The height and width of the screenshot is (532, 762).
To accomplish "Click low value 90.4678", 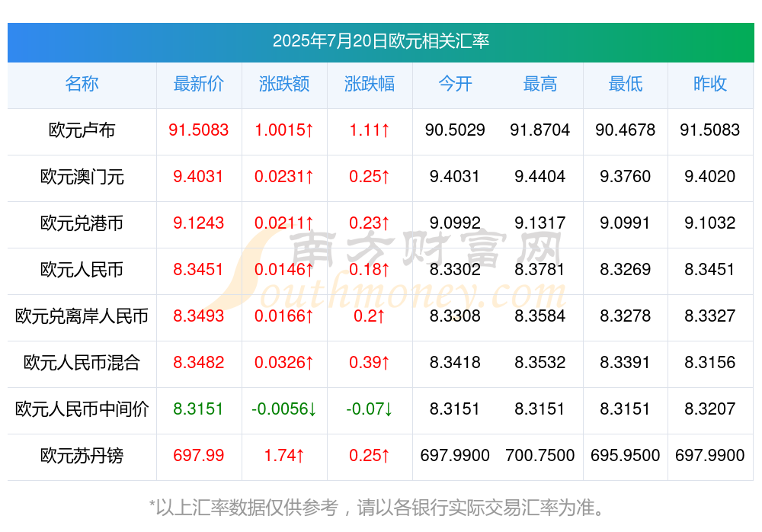I will pyautogui.click(x=626, y=130).
